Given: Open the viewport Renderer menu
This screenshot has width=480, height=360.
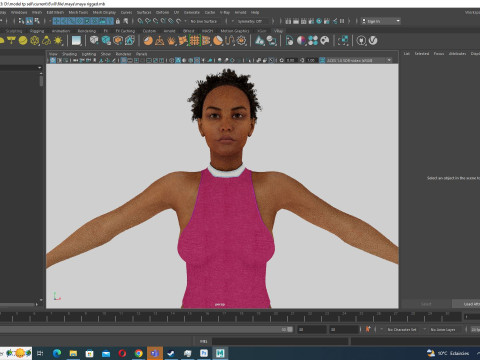Looking at the screenshot, I should [123, 54].
